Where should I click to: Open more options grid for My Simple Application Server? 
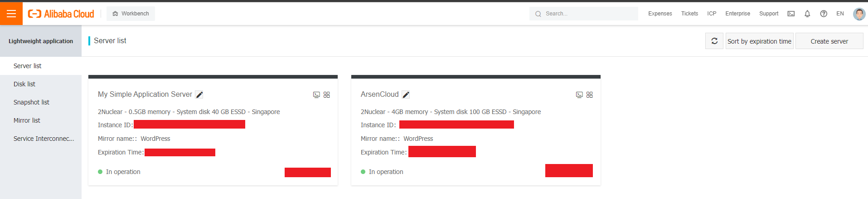[x=327, y=95]
